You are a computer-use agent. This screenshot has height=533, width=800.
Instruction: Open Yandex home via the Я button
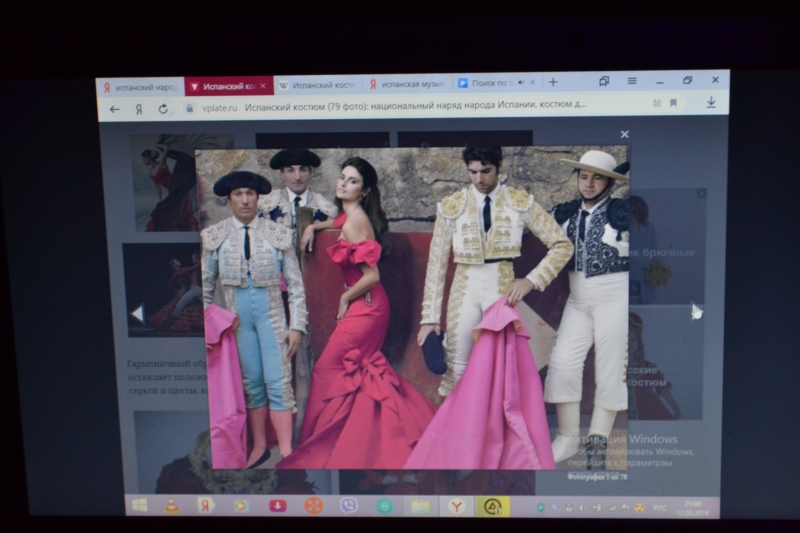click(x=139, y=109)
